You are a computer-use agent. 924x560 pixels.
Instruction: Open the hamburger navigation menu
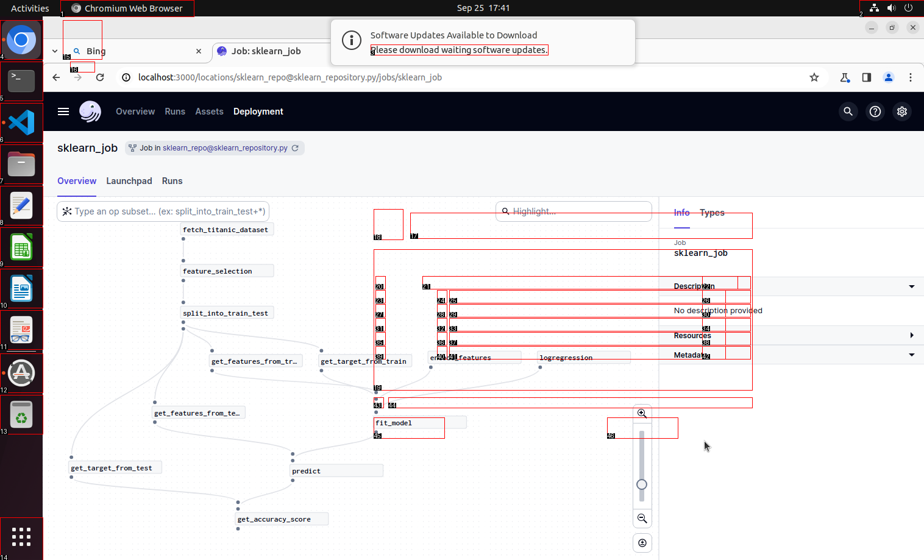pos(63,112)
